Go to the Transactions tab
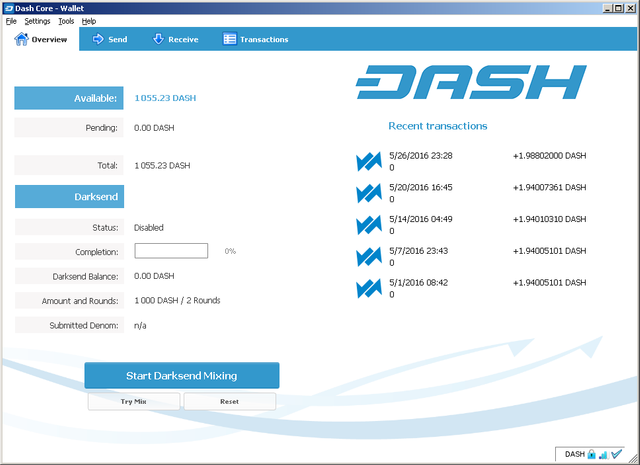This screenshot has height=465, width=640. (x=255, y=40)
